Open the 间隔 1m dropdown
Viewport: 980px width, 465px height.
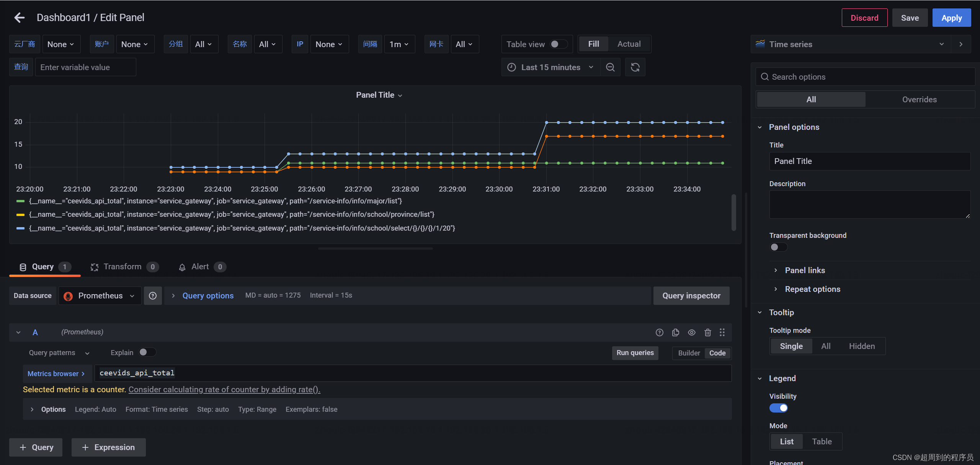pyautogui.click(x=399, y=44)
